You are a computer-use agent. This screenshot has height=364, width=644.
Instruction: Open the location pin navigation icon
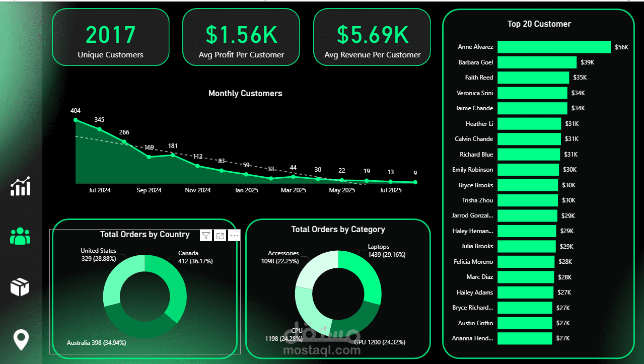pos(21,340)
